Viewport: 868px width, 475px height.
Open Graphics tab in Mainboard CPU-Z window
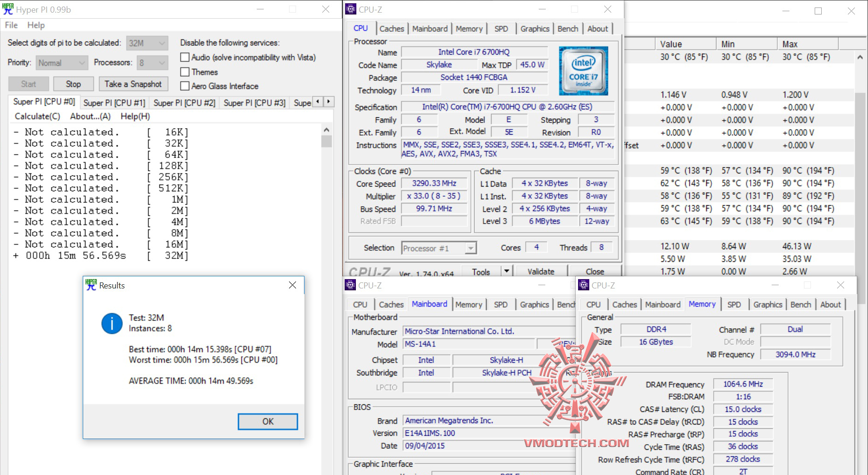[534, 305]
